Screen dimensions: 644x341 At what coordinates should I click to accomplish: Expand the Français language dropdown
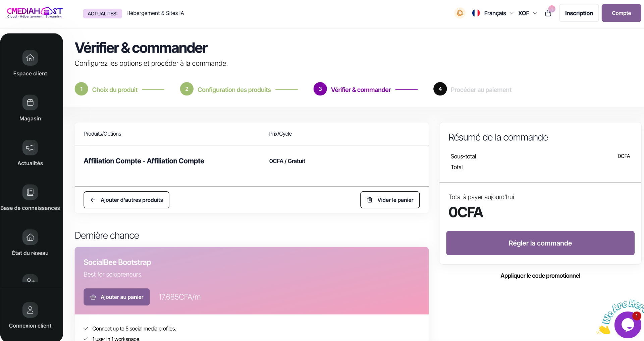(493, 13)
